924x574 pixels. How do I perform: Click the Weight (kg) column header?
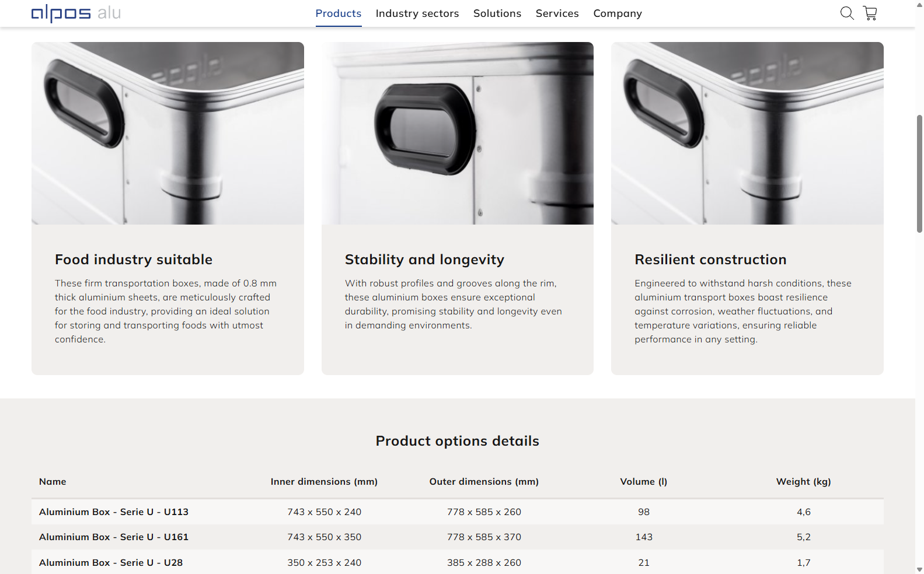click(804, 481)
